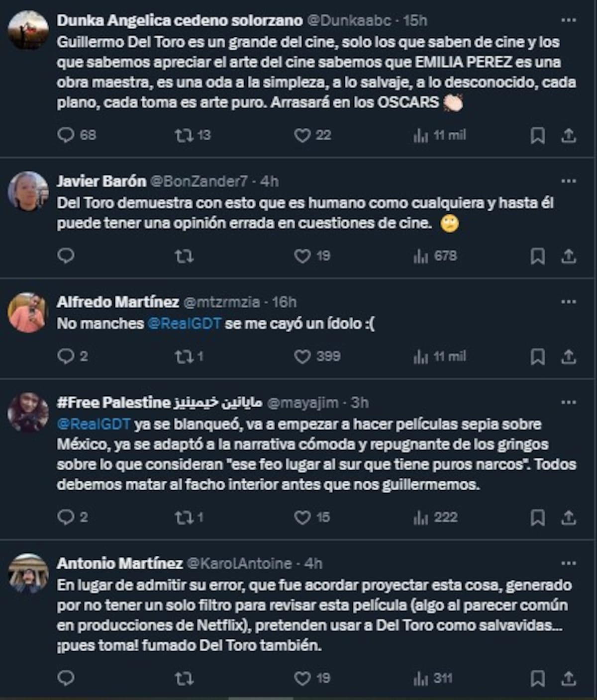The height and width of the screenshot is (700, 597).
Task: Share Dunka Angelica's tweet
Action: tap(569, 135)
